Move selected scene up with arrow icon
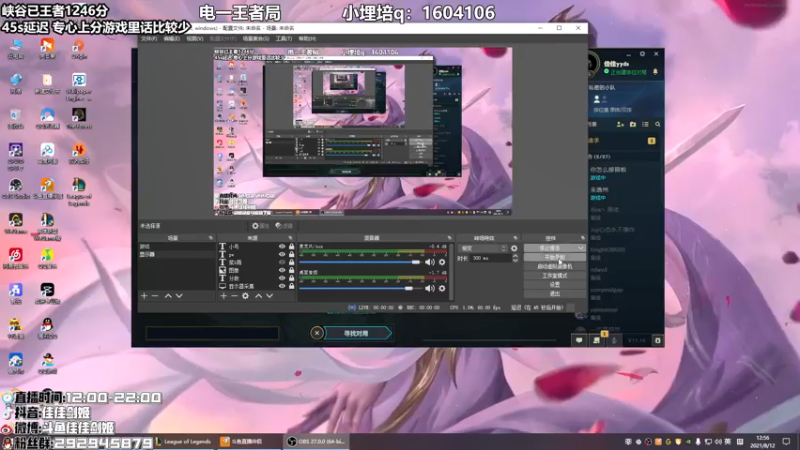800x450 pixels. [168, 296]
